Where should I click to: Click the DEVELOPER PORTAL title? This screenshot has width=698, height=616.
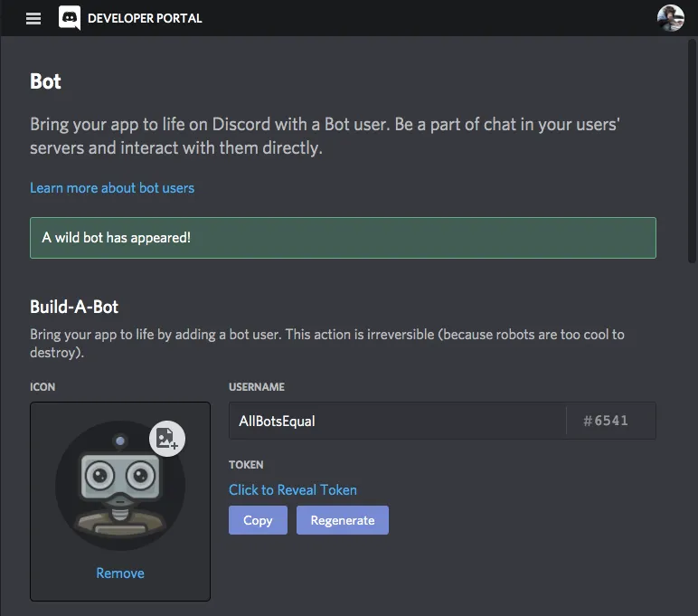pyautogui.click(x=145, y=18)
